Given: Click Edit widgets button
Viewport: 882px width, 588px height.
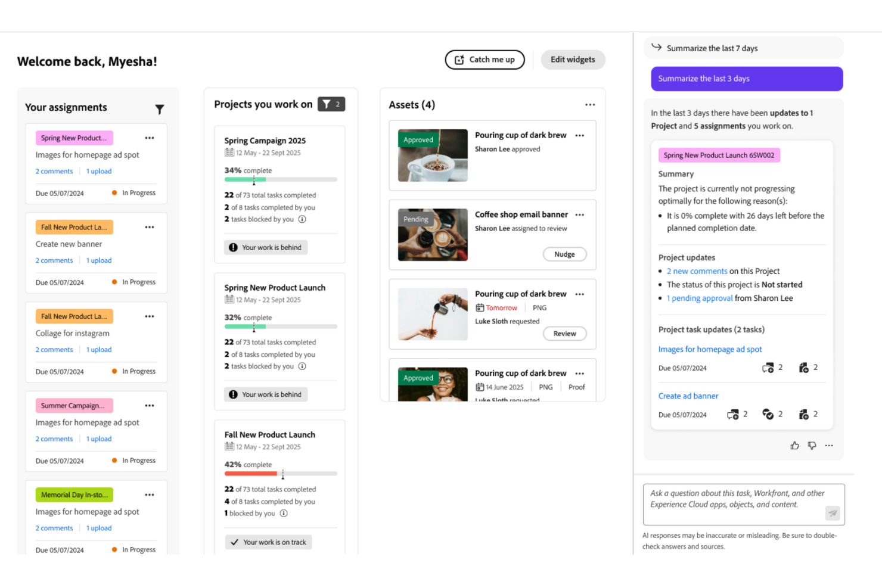Looking at the screenshot, I should point(573,60).
